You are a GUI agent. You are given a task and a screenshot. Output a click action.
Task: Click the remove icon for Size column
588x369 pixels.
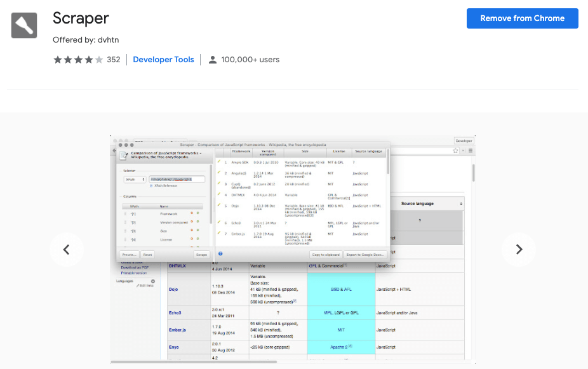(x=192, y=231)
